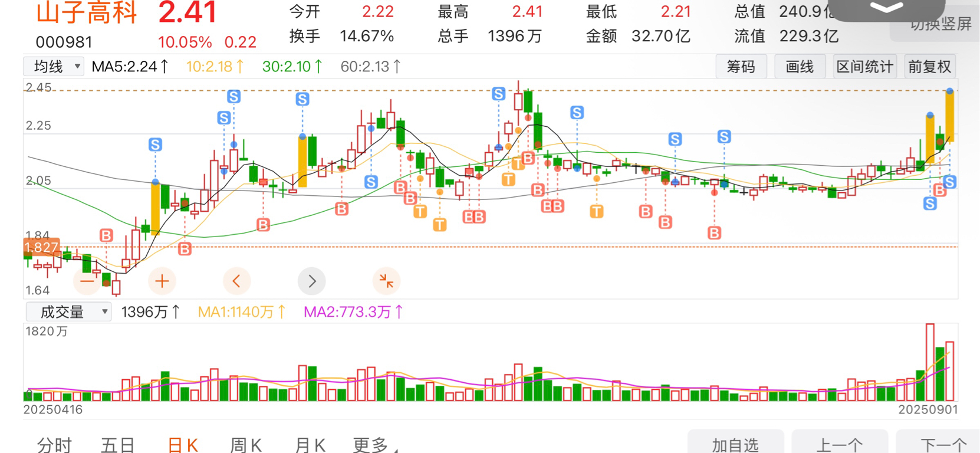The width and height of the screenshot is (980, 453).
Task: Tap the top pull-down chevron handle
Action: tap(886, 8)
